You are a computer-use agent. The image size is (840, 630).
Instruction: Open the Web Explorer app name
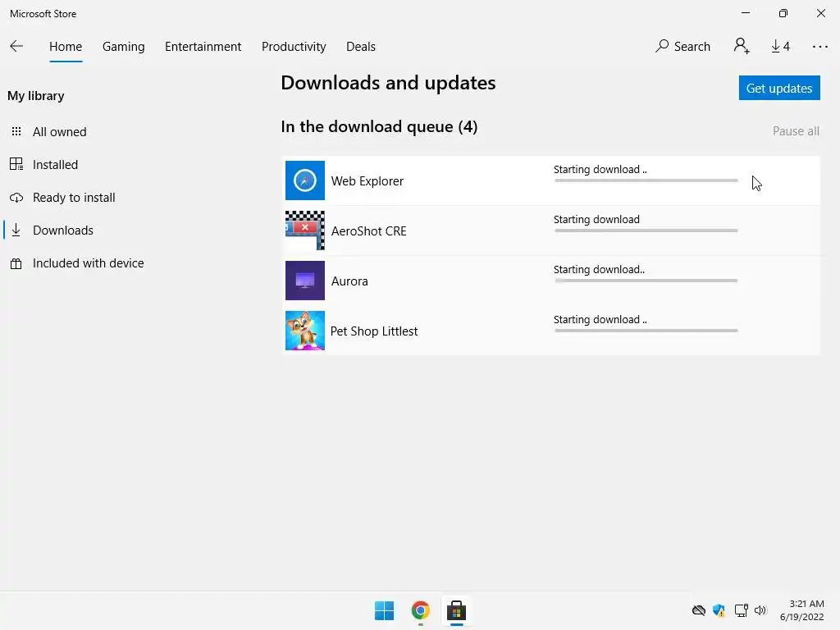point(367,181)
